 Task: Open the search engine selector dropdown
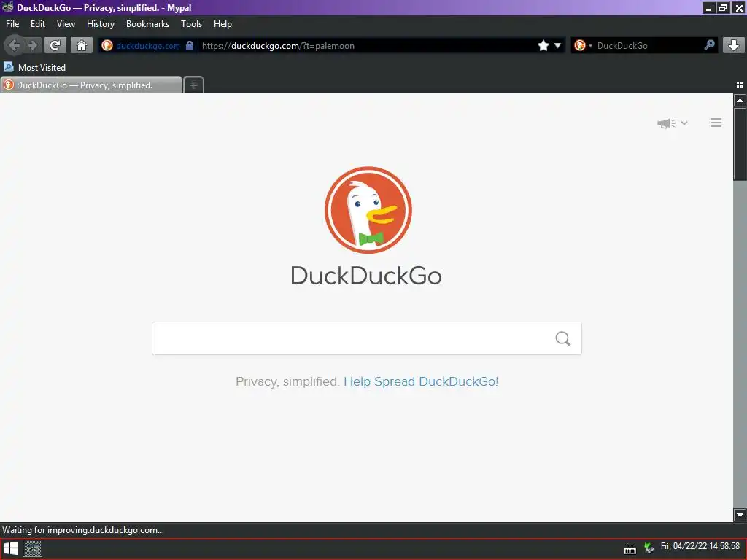click(x=583, y=46)
